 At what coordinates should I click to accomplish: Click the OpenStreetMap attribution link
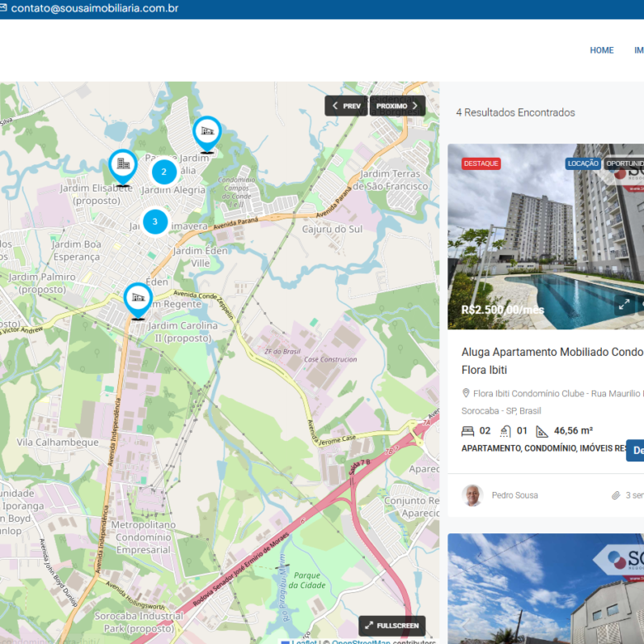[x=361, y=642]
